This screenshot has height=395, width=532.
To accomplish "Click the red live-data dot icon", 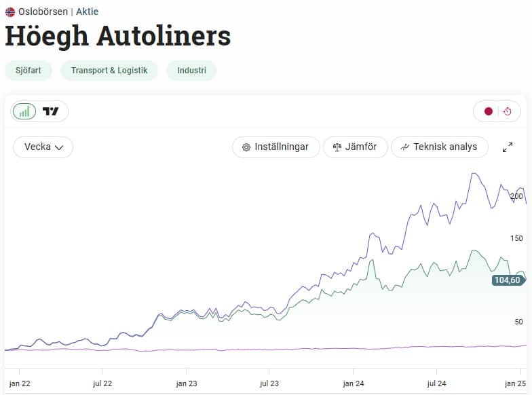I will click(489, 111).
